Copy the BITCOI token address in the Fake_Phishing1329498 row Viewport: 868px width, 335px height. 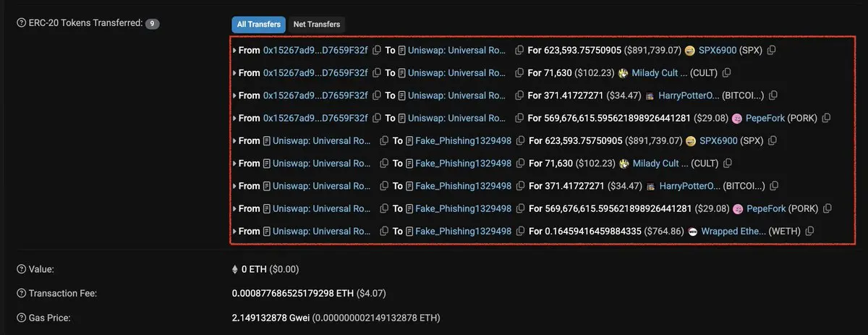[x=775, y=186]
